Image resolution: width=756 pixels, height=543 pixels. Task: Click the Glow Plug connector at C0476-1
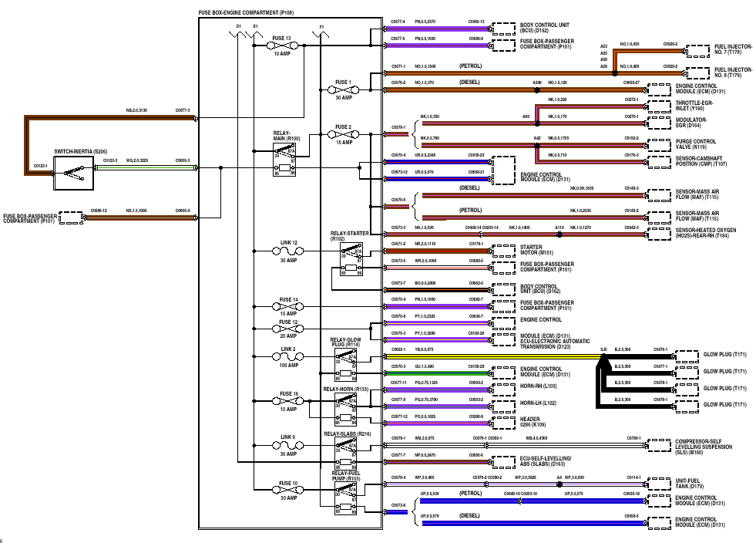[685, 356]
